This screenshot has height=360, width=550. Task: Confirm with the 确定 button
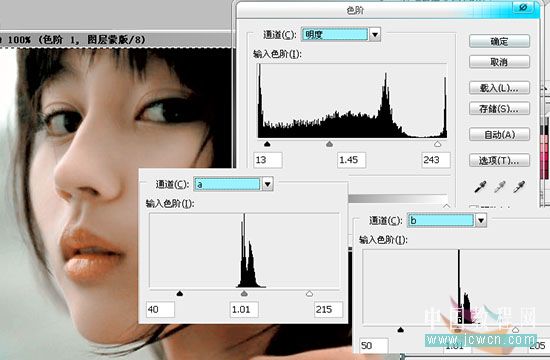coord(499,41)
